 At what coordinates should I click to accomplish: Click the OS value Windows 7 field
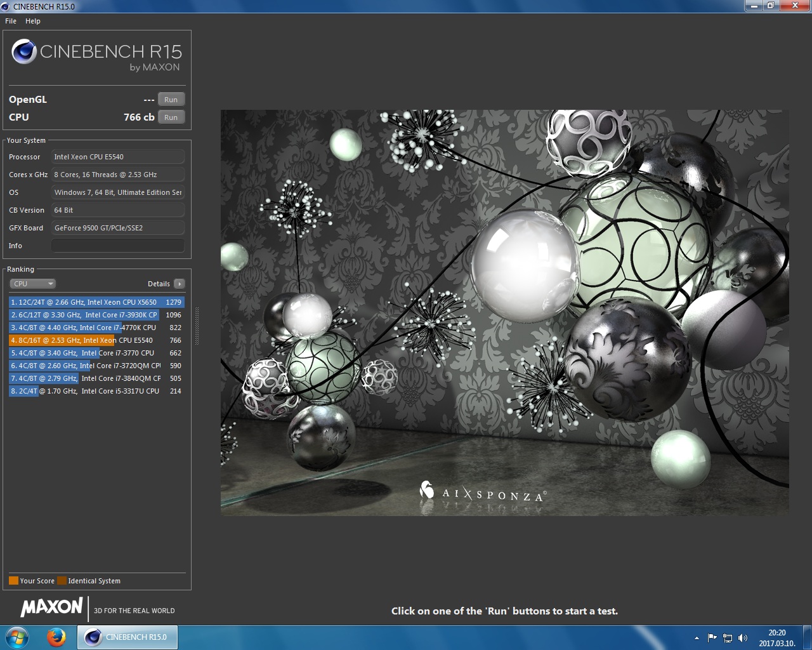click(118, 192)
